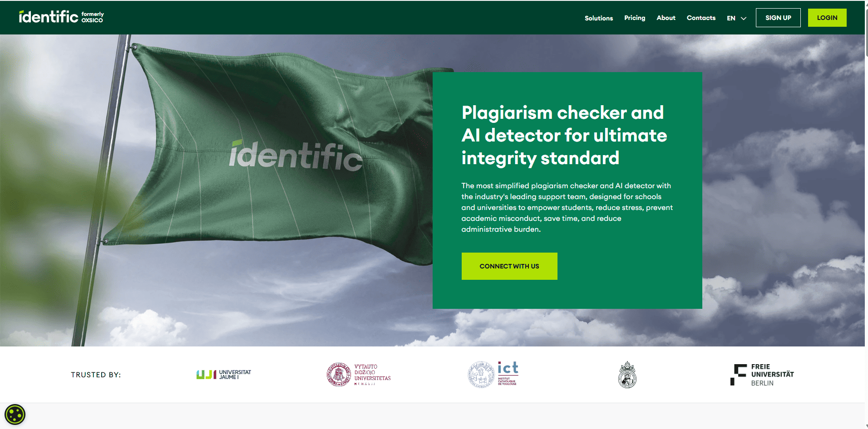Click the green LOGIN button
The image size is (868, 429).
click(827, 18)
